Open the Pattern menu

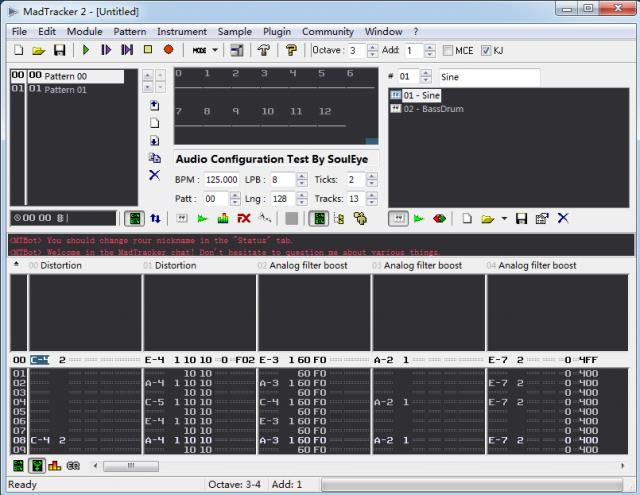point(130,31)
